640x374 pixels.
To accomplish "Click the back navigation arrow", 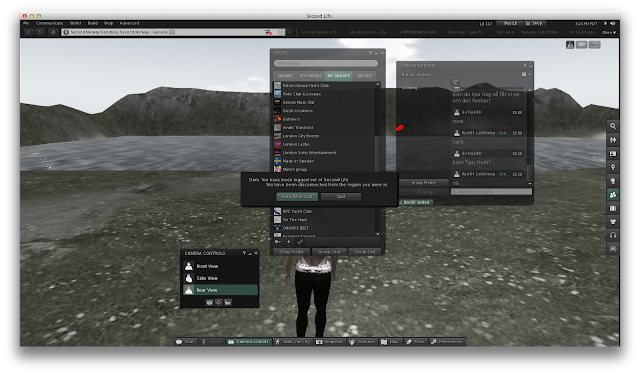I will [29, 32].
